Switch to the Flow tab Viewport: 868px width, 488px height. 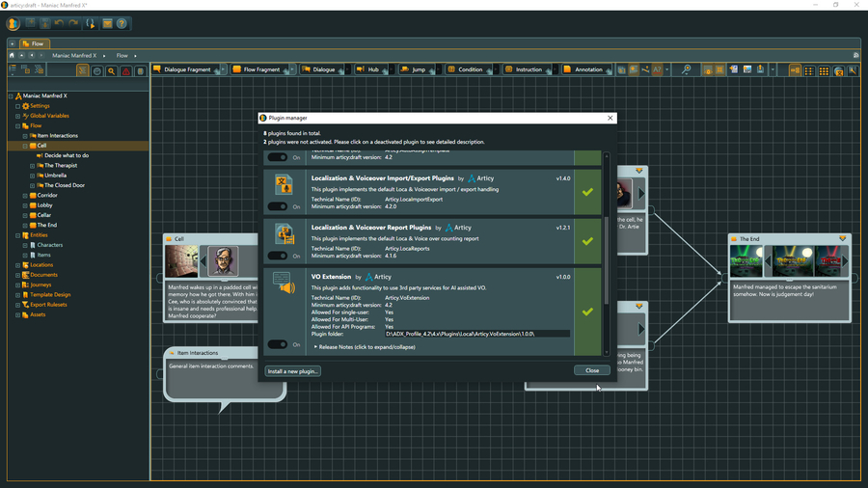[x=33, y=43]
